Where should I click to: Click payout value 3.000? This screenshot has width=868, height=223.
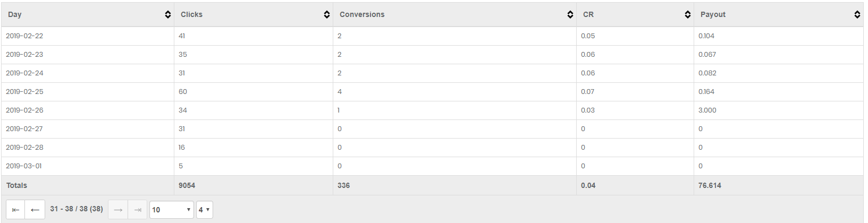tap(707, 110)
